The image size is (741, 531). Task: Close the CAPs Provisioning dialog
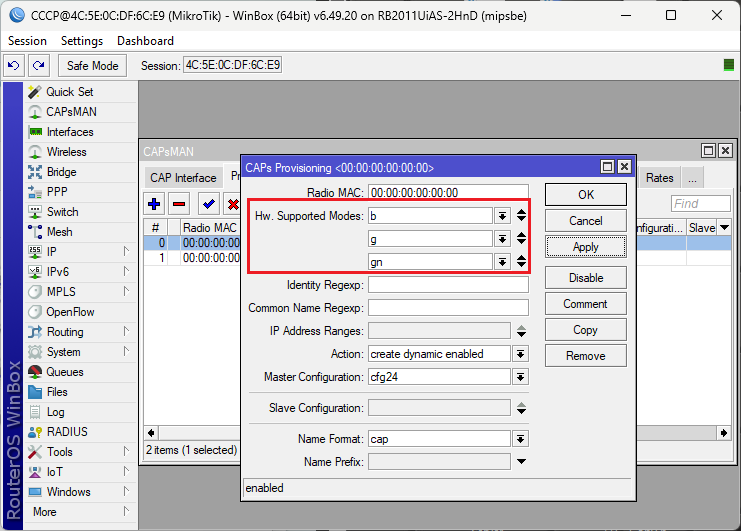[x=624, y=166]
